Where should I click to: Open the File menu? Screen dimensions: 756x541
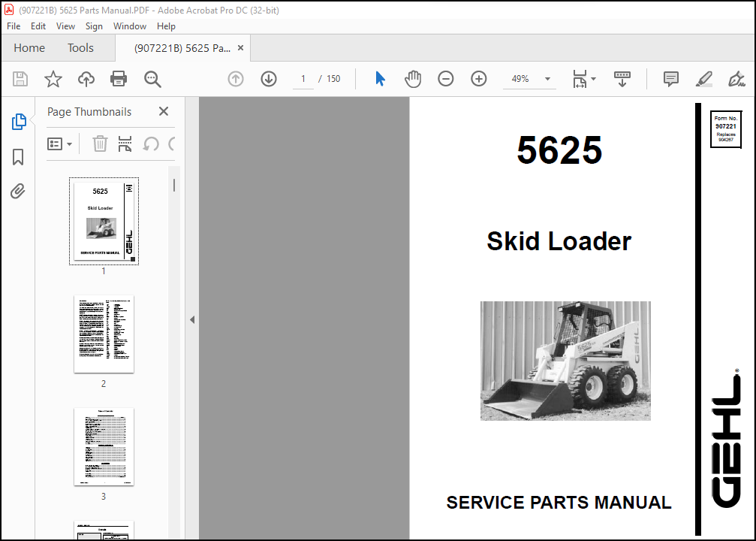[x=14, y=26]
